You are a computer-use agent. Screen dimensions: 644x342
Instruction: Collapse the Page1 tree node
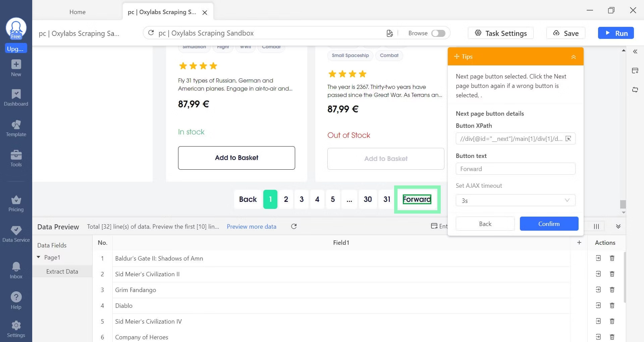pyautogui.click(x=39, y=257)
